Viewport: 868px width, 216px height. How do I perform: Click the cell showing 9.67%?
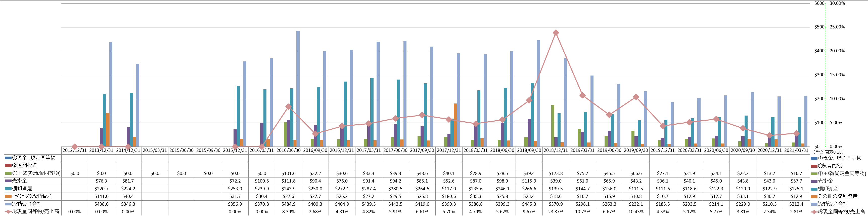pos(529,212)
